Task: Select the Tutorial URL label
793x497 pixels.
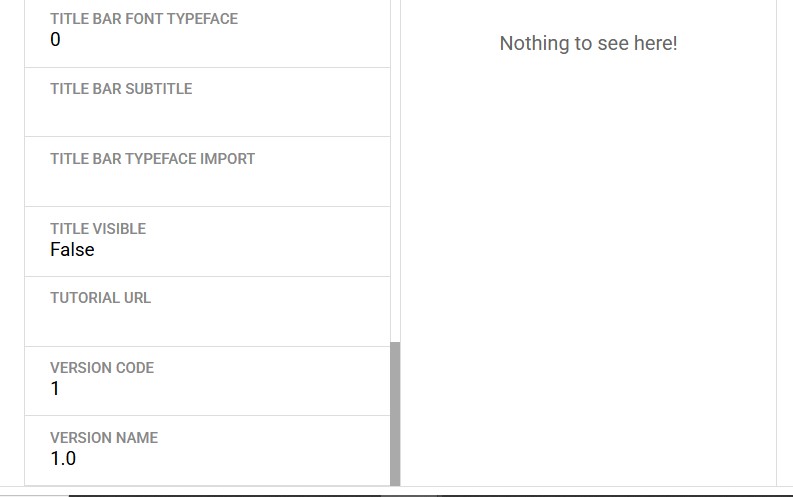Action: 101,298
